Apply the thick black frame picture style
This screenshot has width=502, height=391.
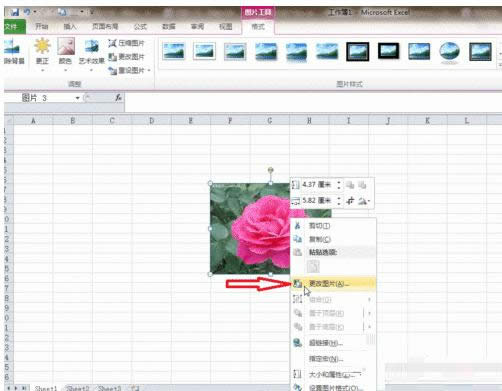(x=388, y=51)
